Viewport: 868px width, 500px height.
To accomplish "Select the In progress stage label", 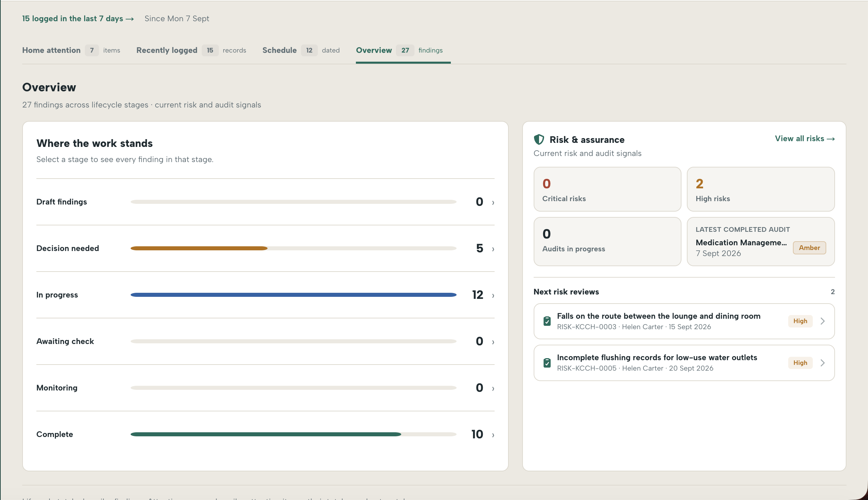I will pos(57,294).
